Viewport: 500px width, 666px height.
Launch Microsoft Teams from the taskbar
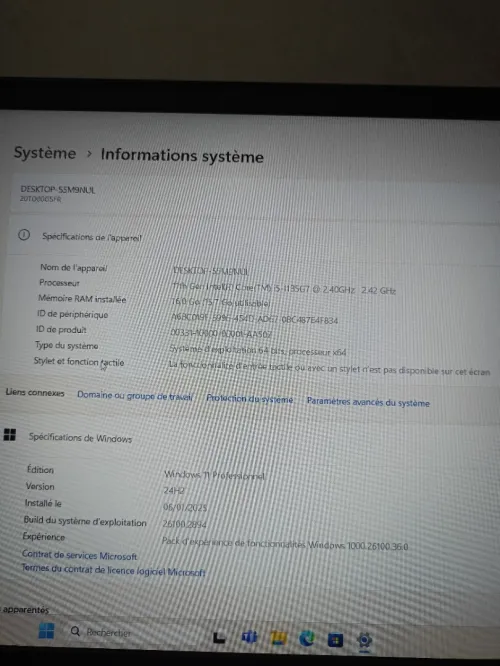click(x=249, y=637)
